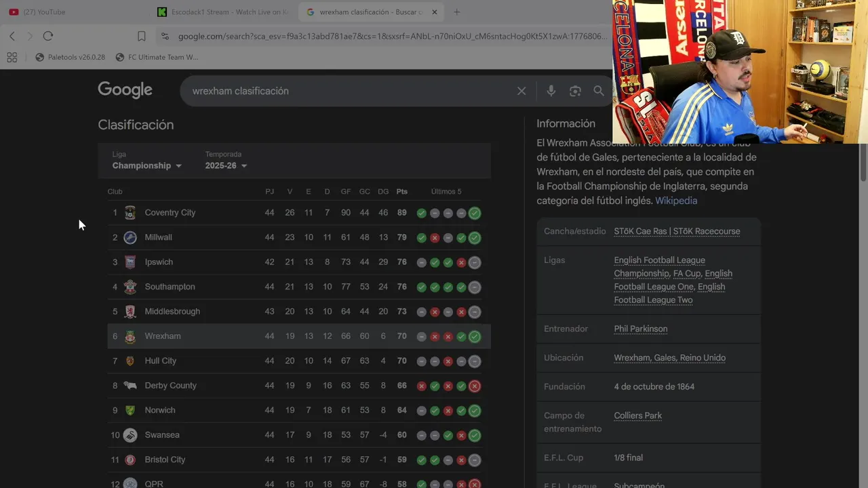
Task: Click Coventry City club crest
Action: [x=130, y=213]
